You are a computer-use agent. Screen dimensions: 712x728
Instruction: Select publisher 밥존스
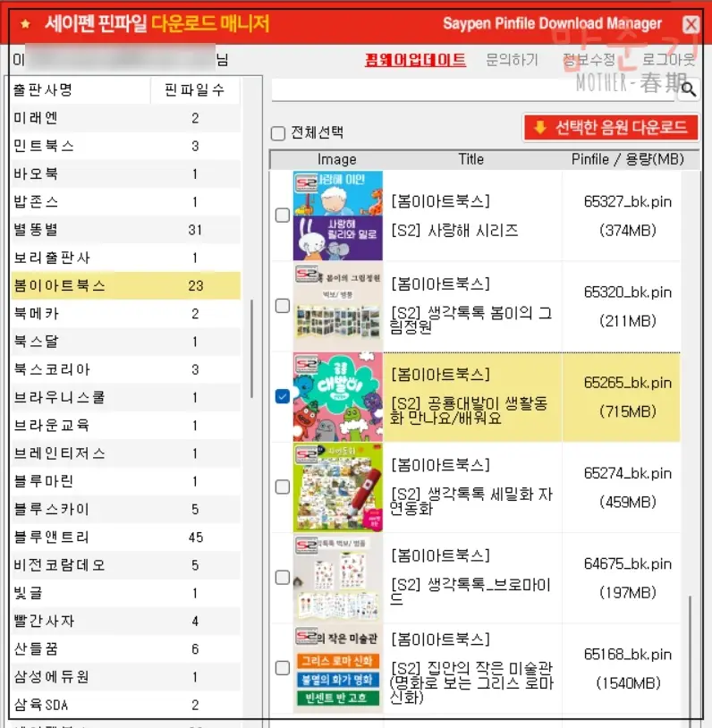(x=125, y=201)
